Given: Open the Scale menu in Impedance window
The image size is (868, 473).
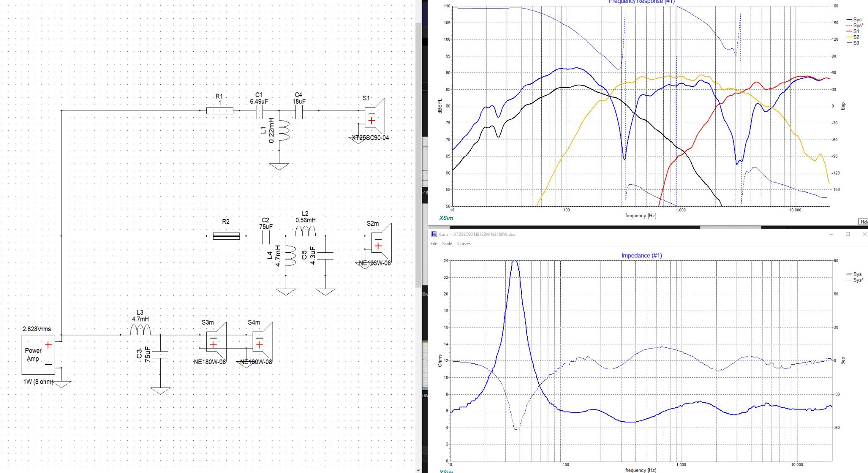Looking at the screenshot, I should click(x=447, y=243).
